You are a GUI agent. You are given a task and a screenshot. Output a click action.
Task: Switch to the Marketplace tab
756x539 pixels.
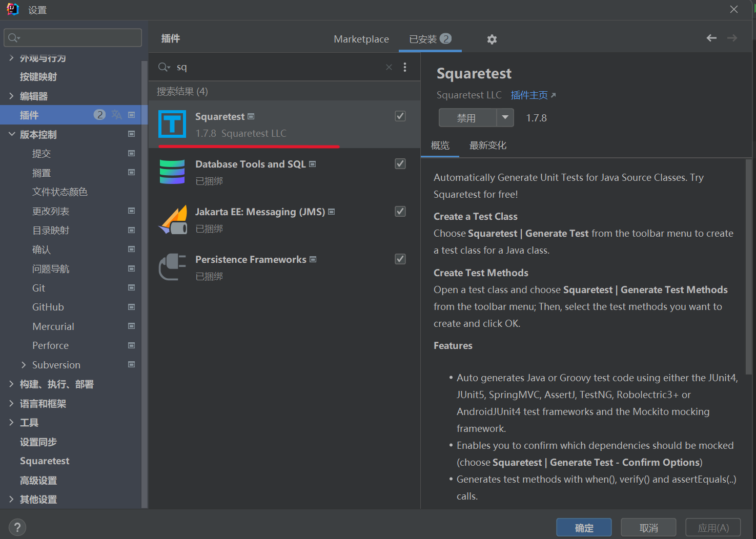361,39
